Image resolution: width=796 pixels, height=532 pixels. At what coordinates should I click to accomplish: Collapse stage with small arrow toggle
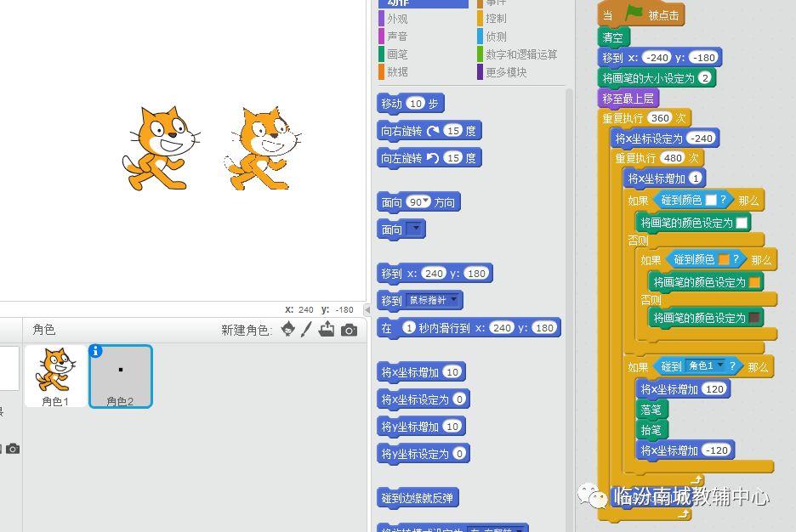click(x=367, y=309)
